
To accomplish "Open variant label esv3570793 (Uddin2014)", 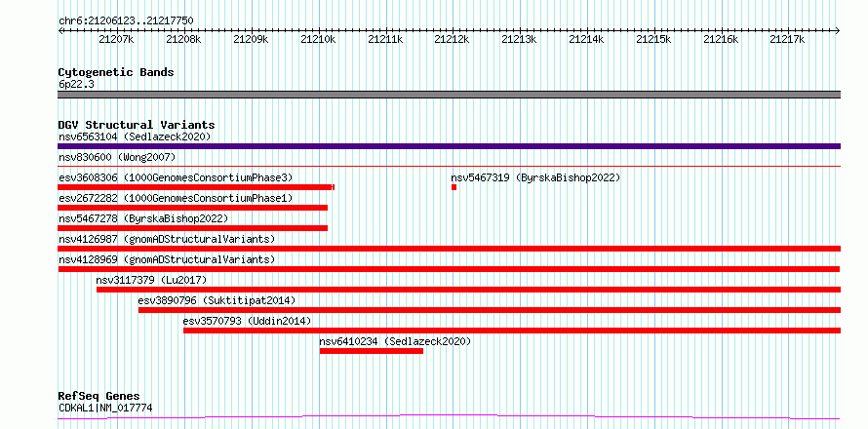I will point(248,321).
